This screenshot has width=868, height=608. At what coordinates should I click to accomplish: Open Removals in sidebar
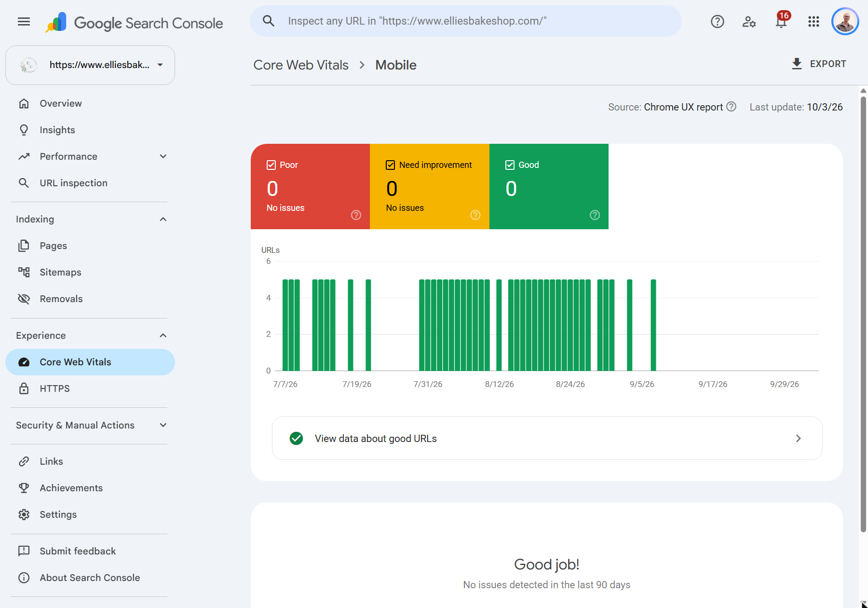(90, 299)
